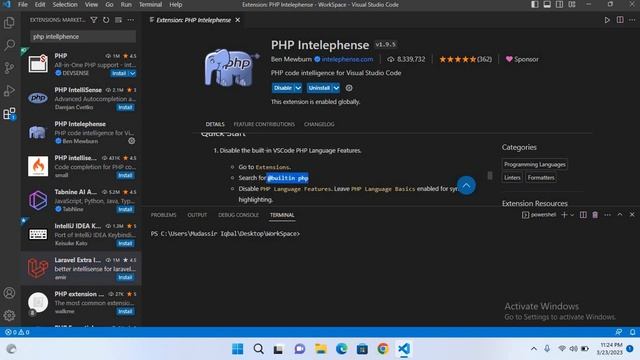Select the Linters category tag
The width and height of the screenshot is (640, 360).
(x=512, y=178)
